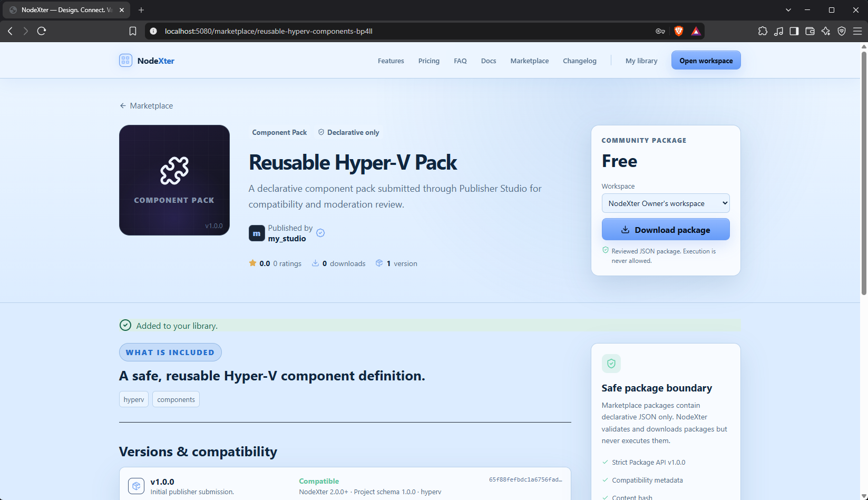
Task: Click the content hash 65f88fefbdc1a6756fad text
Action: [x=525, y=479]
